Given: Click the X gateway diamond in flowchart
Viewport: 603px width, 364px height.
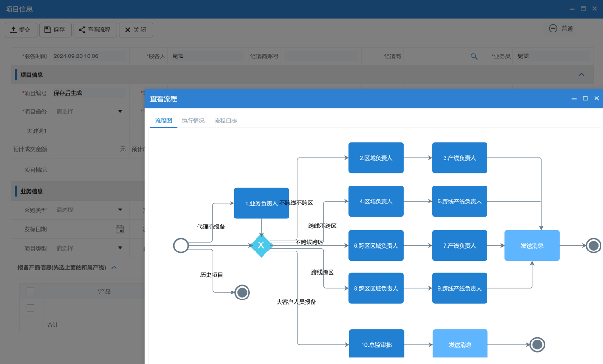Looking at the screenshot, I should pos(261,245).
